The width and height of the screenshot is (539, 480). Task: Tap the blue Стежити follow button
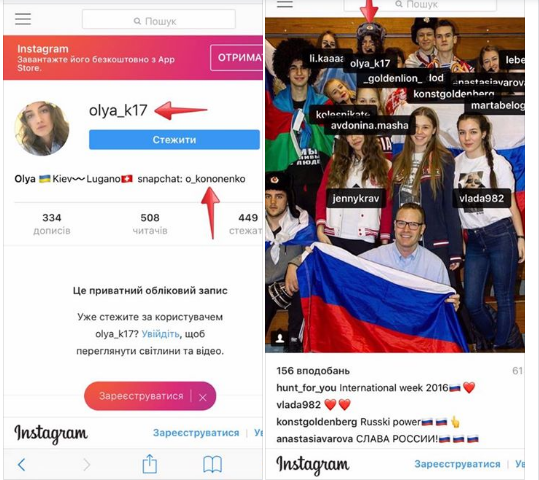click(174, 140)
